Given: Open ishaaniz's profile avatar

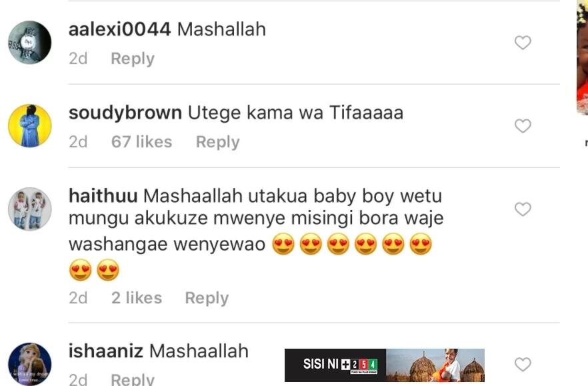Looking at the screenshot, I should pyautogui.click(x=29, y=364).
